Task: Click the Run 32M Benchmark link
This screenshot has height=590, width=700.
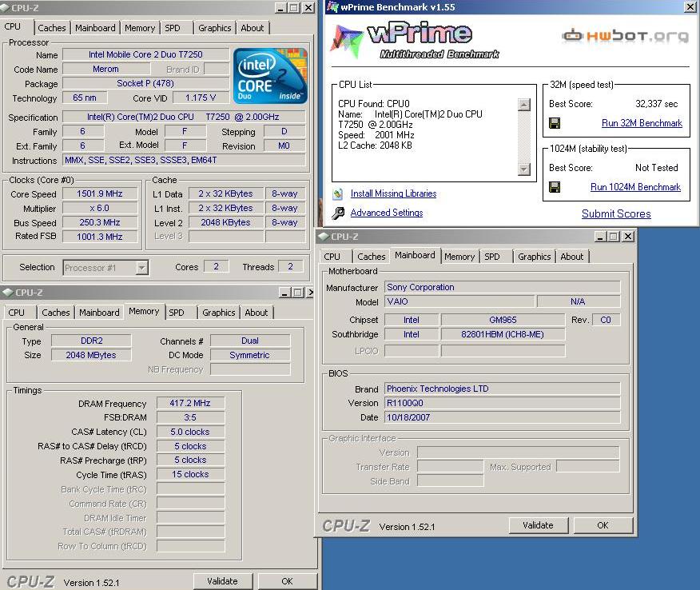Action: click(642, 123)
